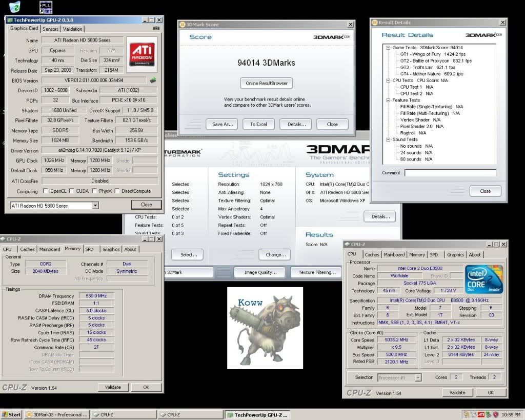Open the Recycle Bin desktop icon
The image size is (525, 420).
(x=15, y=7)
